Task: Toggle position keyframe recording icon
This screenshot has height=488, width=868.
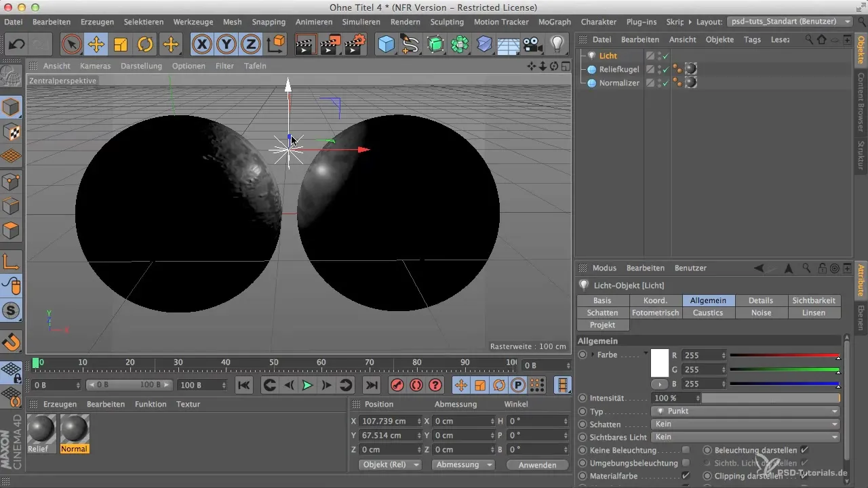Action: tap(461, 385)
